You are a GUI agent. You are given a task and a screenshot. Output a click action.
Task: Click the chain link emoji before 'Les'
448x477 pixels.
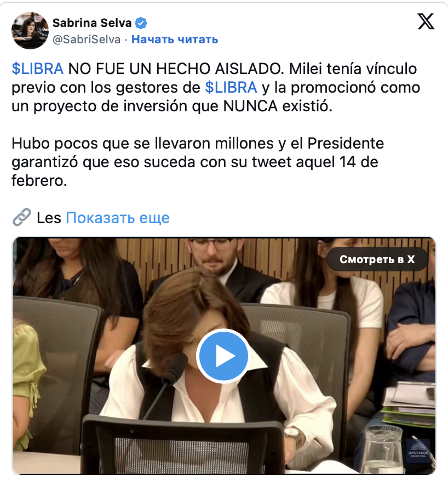pyautogui.click(x=21, y=217)
